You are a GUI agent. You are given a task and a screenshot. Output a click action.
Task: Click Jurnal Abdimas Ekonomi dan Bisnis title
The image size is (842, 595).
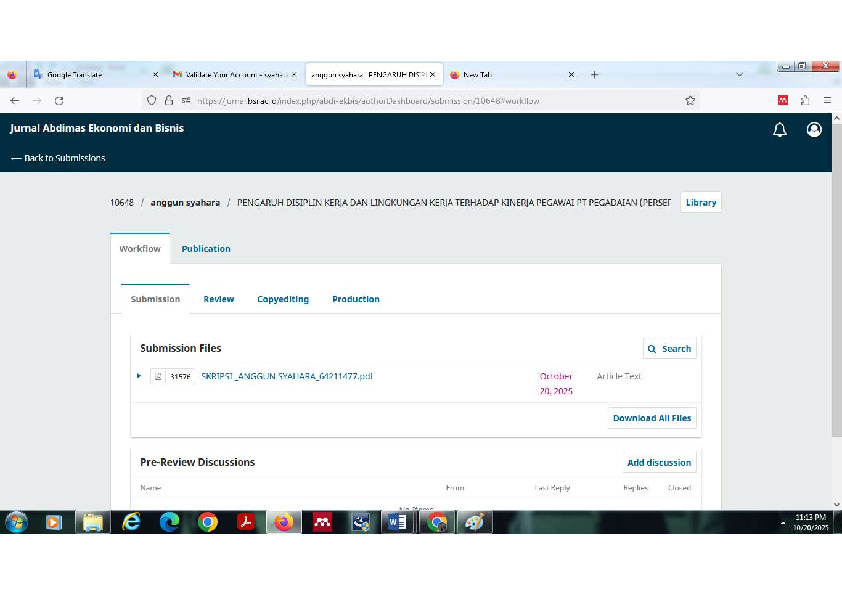[97, 128]
